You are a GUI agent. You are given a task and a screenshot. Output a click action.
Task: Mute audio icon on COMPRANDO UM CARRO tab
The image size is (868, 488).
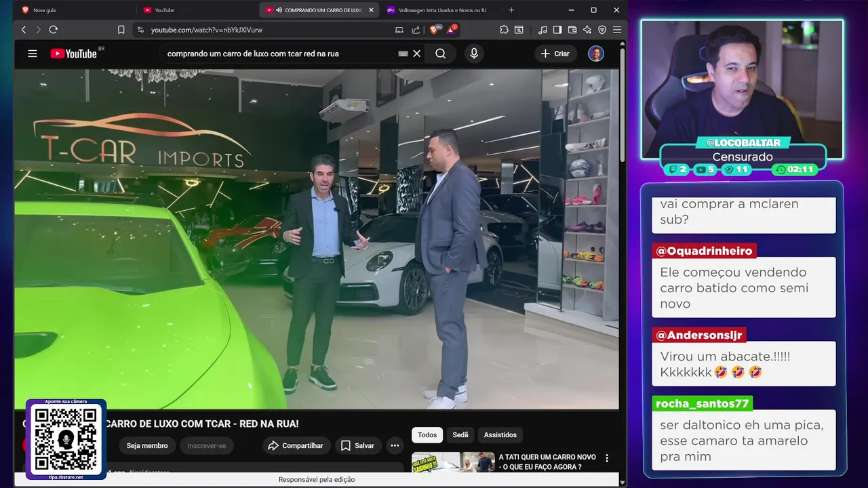point(279,10)
